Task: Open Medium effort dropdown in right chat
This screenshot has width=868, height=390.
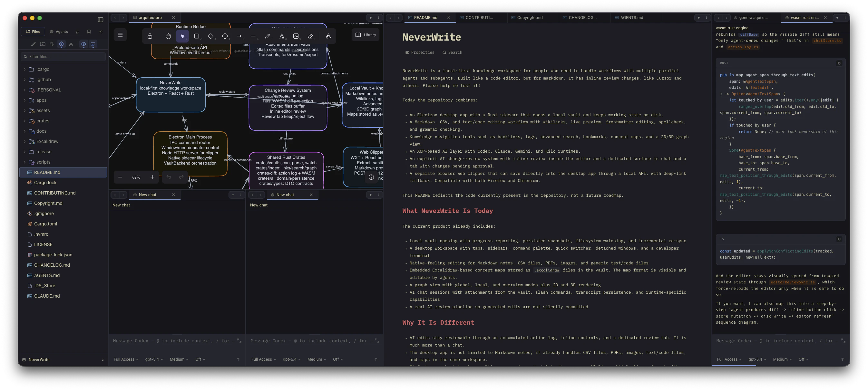Action: 782,359
